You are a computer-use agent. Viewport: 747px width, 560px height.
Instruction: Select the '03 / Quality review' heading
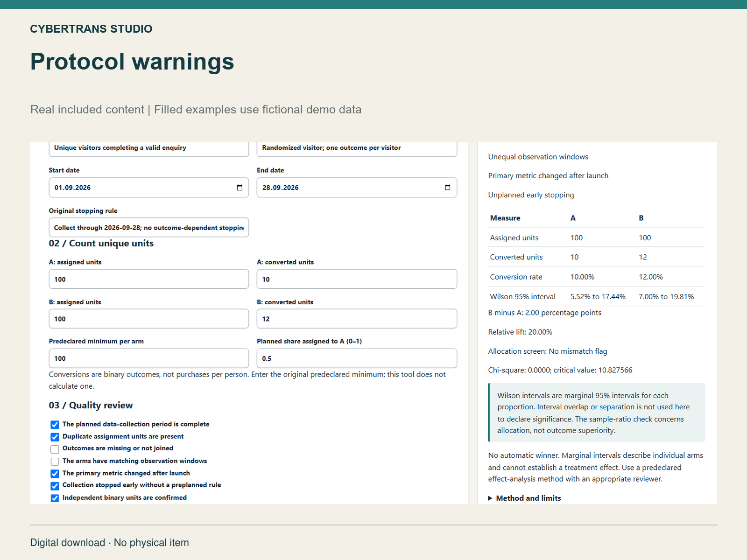click(x=91, y=405)
